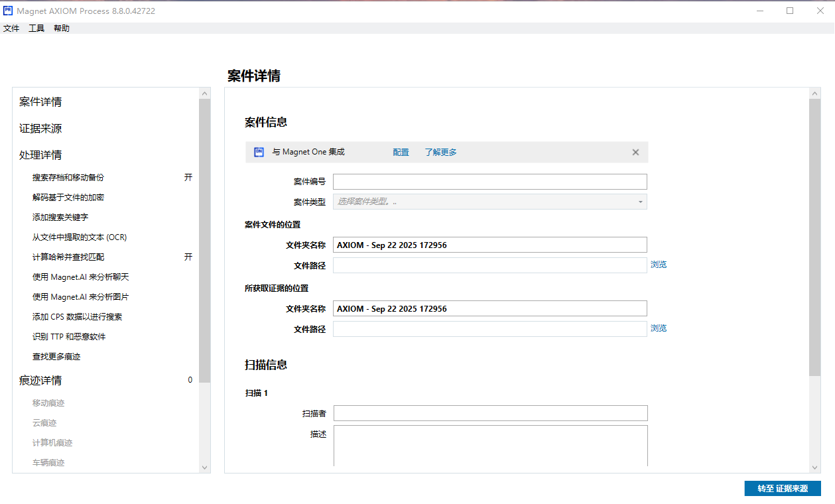
Task: Open the 案件类型 dropdown
Action: pyautogui.click(x=489, y=202)
